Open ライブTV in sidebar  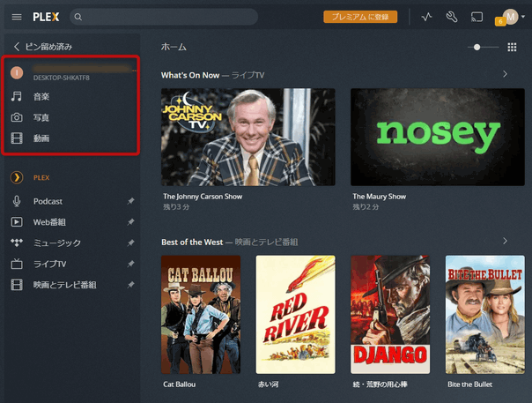(49, 264)
